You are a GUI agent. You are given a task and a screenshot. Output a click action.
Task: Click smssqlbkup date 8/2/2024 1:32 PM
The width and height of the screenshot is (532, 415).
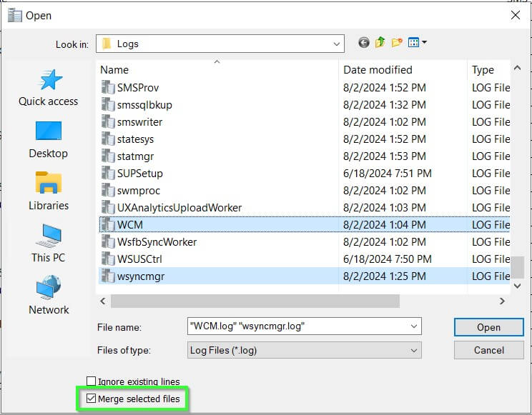(385, 105)
